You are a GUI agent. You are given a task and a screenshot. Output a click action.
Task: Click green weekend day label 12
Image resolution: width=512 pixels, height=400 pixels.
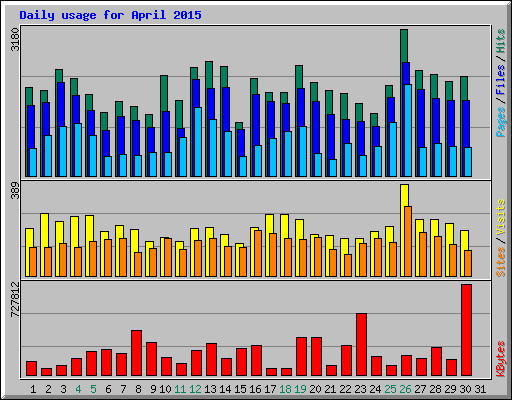195,389
